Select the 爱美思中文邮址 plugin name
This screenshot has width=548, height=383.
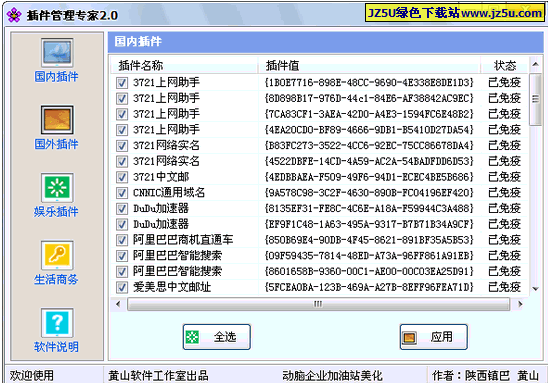(172, 287)
